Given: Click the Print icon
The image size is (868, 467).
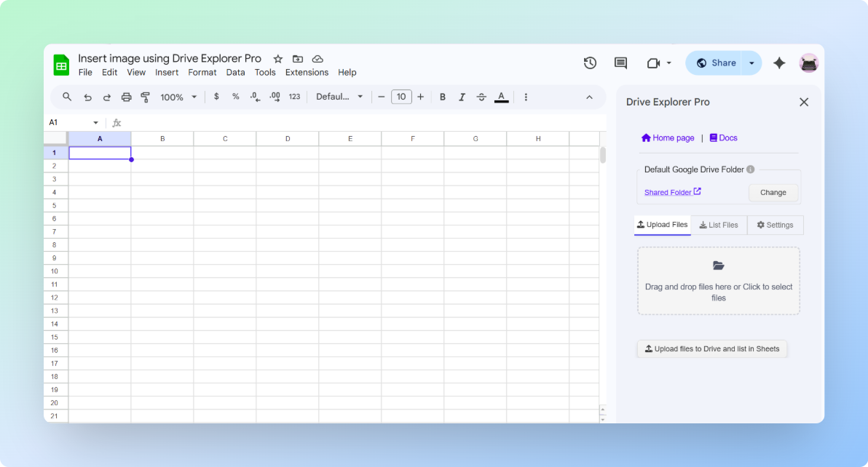Looking at the screenshot, I should (x=126, y=97).
